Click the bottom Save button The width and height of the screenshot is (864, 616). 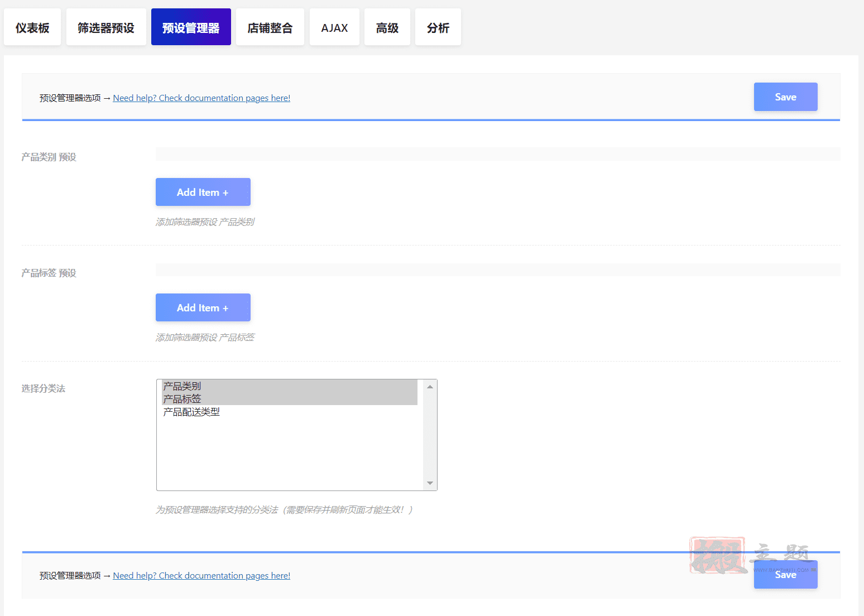tap(785, 575)
